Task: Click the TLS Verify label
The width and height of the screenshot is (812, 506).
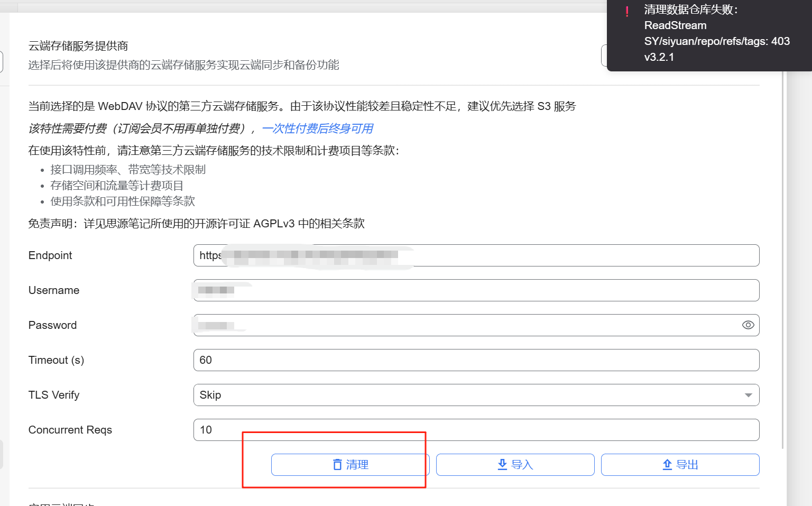Action: (54, 395)
